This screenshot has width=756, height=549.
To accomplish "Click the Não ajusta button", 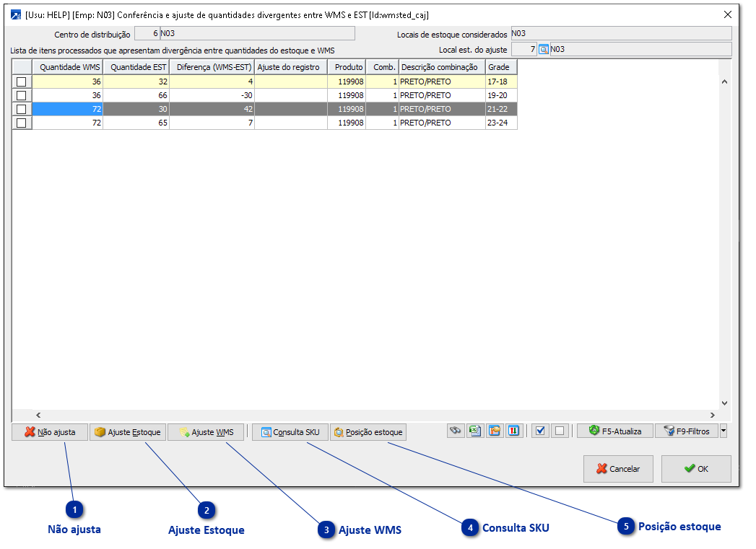I will [50, 432].
